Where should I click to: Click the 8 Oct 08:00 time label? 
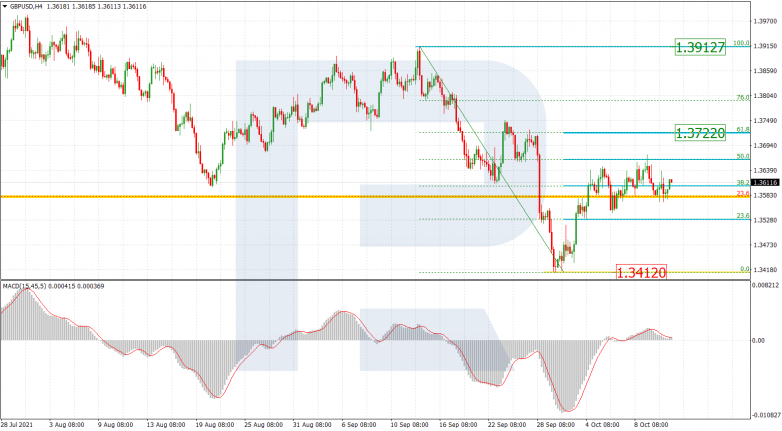651,425
